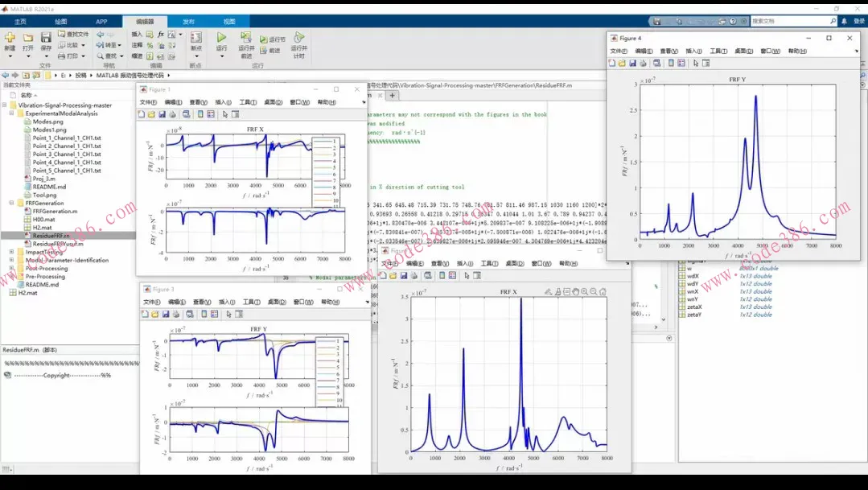
Task: Click Run and Time (运行并计时) icon
Action: click(298, 37)
